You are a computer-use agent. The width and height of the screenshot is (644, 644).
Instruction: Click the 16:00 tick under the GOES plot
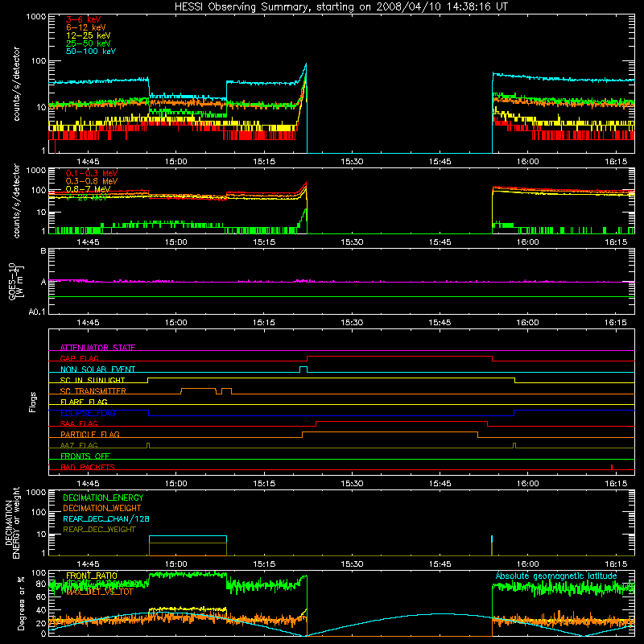[x=527, y=323]
